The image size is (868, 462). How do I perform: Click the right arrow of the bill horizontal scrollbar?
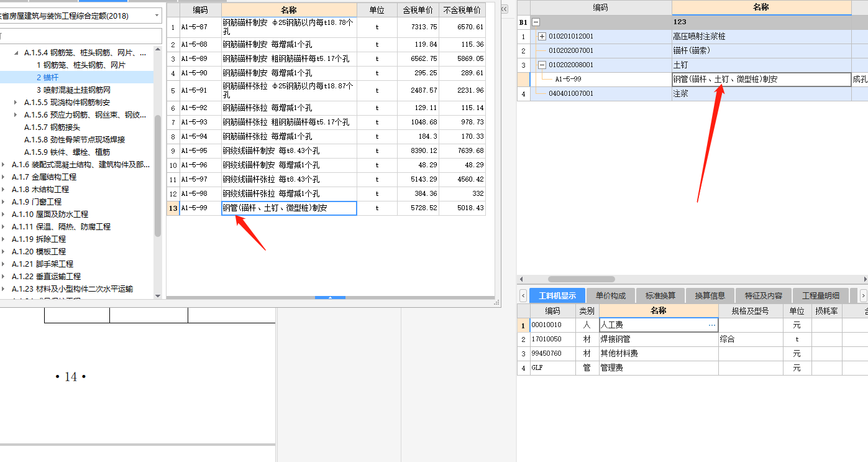tap(864, 279)
